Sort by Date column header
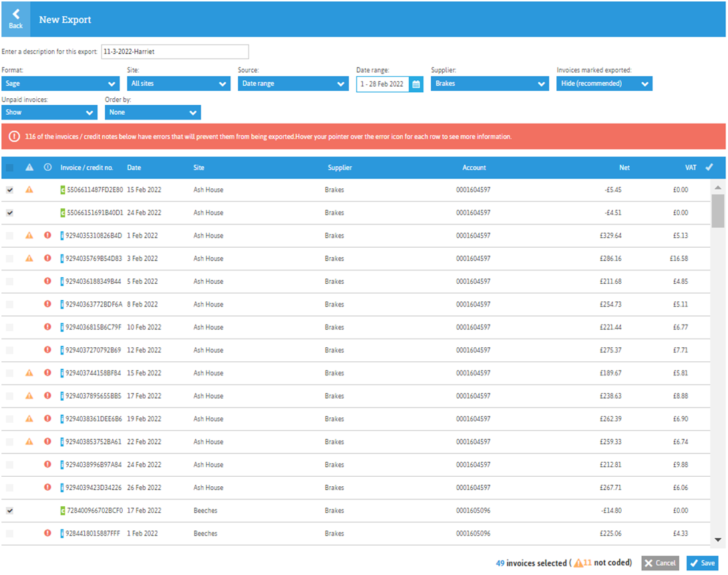Image resolution: width=728 pixels, height=575 pixels. 134,168
